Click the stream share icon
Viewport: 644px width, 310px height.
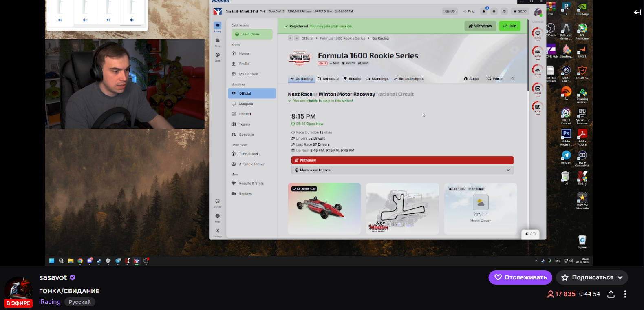pyautogui.click(x=611, y=294)
